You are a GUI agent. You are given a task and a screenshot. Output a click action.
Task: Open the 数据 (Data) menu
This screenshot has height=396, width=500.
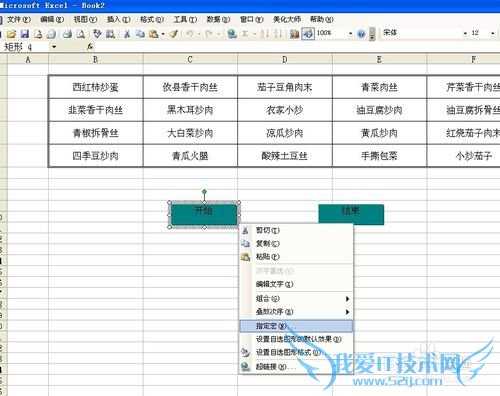pyautogui.click(x=218, y=19)
